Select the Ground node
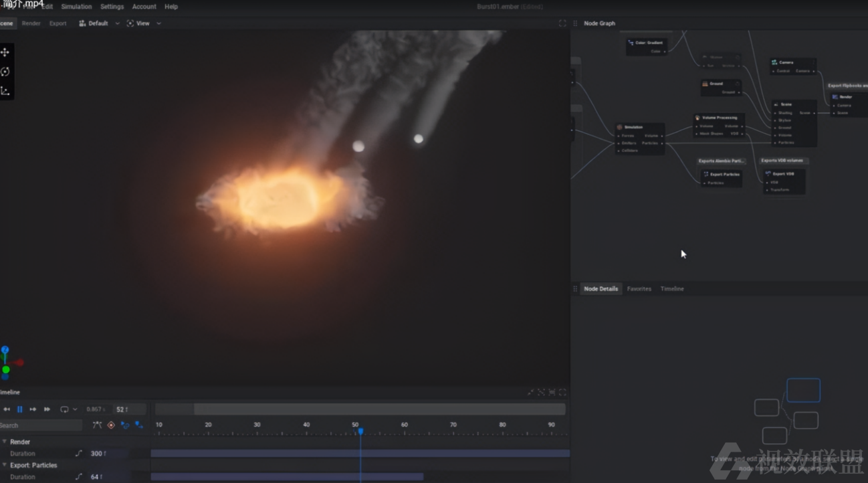The width and height of the screenshot is (868, 483). [721, 88]
